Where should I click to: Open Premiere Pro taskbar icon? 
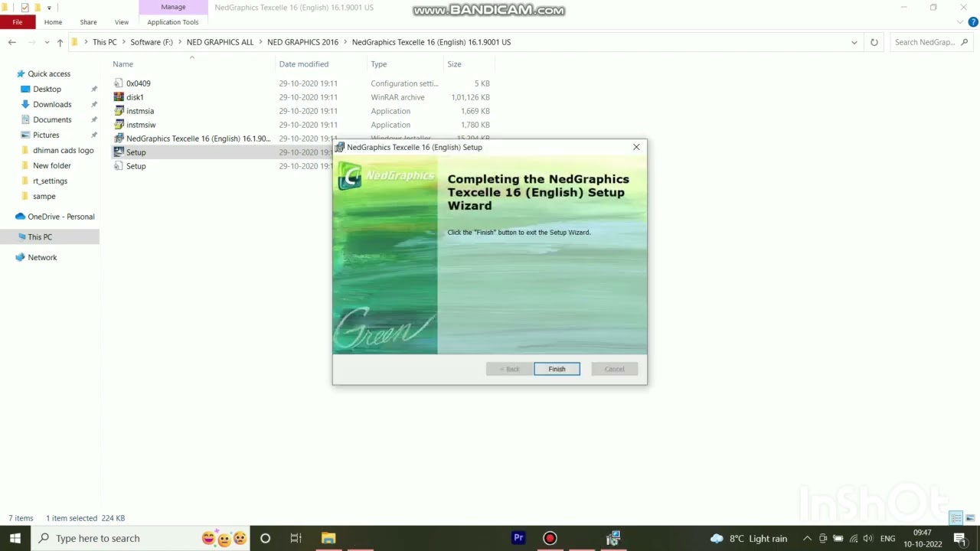(x=518, y=538)
